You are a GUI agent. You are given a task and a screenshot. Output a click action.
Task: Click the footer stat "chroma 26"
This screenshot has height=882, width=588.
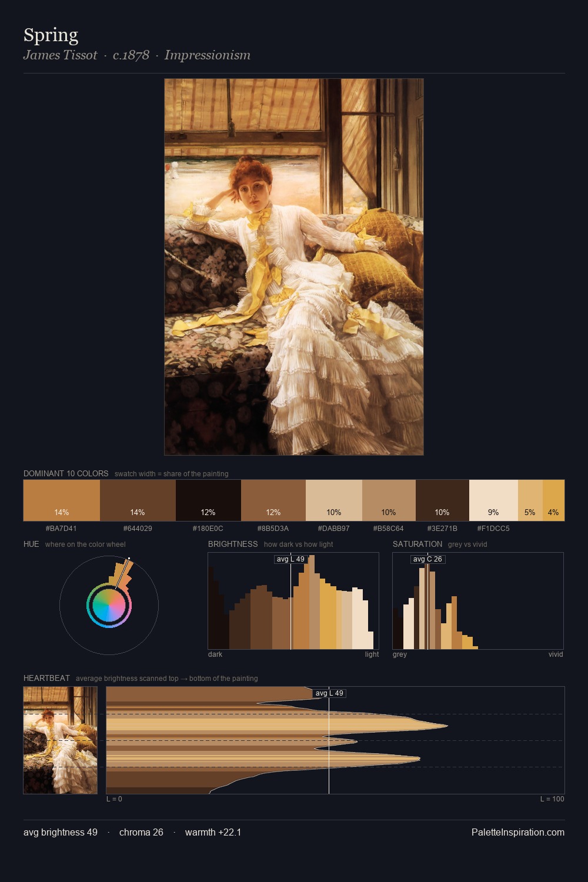141,833
